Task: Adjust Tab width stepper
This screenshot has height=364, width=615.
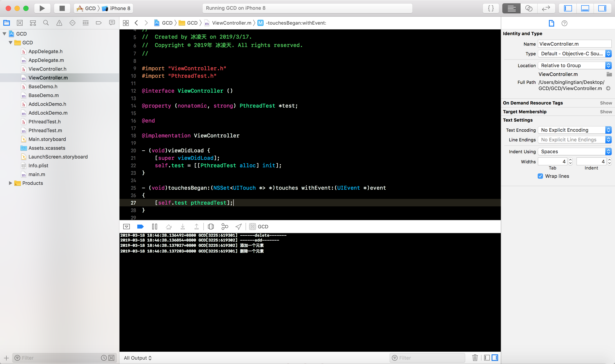Action: [x=570, y=162]
